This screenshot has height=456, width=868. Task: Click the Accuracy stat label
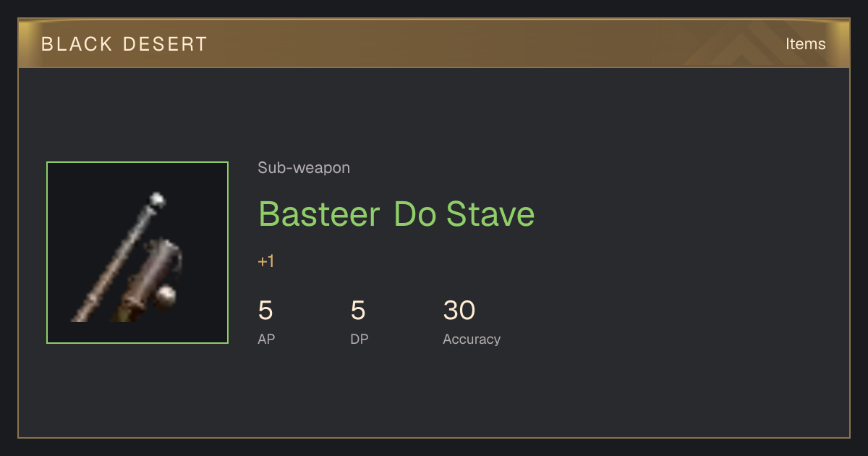click(472, 339)
